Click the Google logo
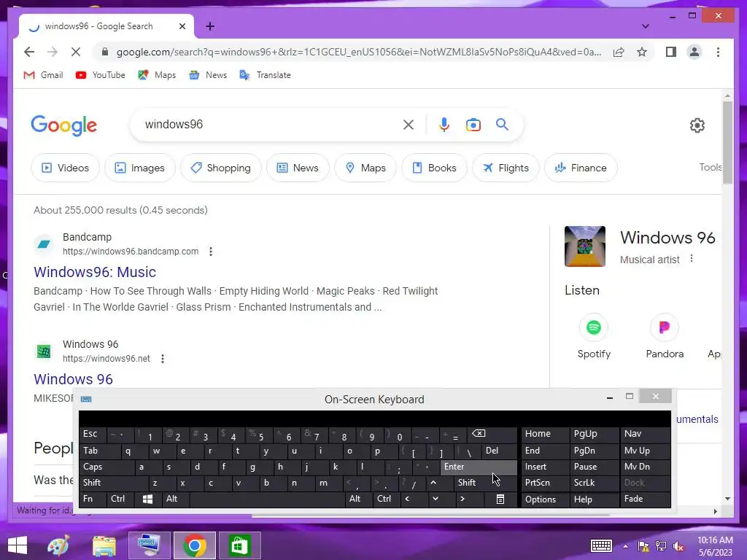 click(64, 125)
